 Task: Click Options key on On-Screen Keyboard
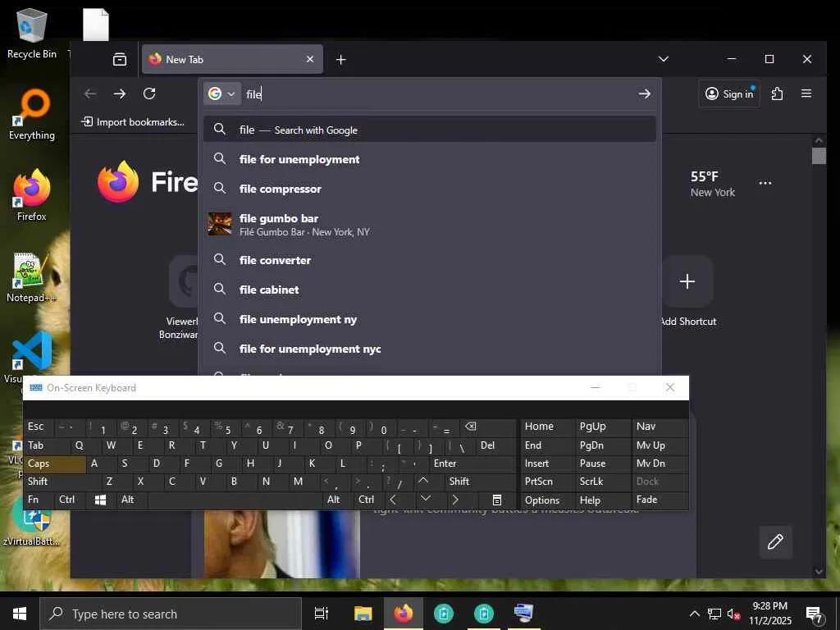547,500
